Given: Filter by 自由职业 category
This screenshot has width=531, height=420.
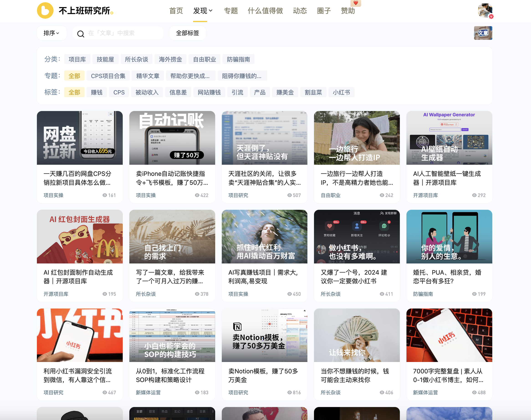Looking at the screenshot, I should pos(204,59).
